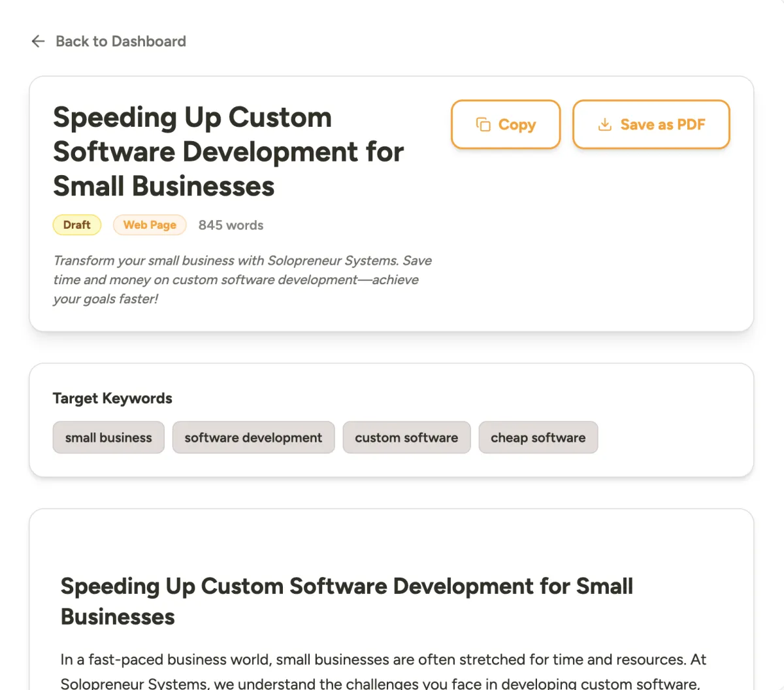This screenshot has width=784, height=690.
Task: Select the software development keyword chip
Action: (253, 437)
